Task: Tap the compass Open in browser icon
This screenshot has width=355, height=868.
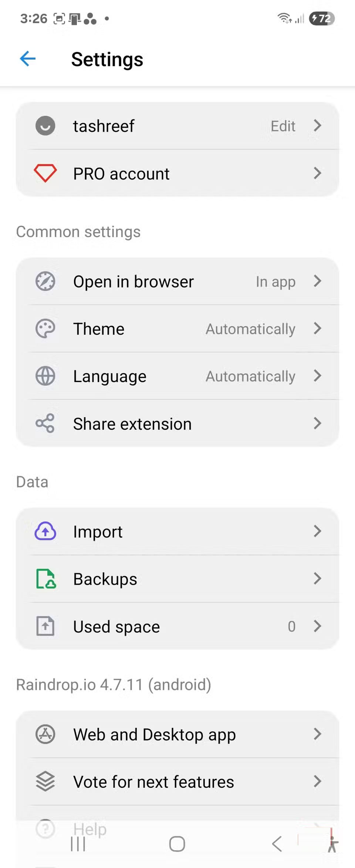Action: 45,281
